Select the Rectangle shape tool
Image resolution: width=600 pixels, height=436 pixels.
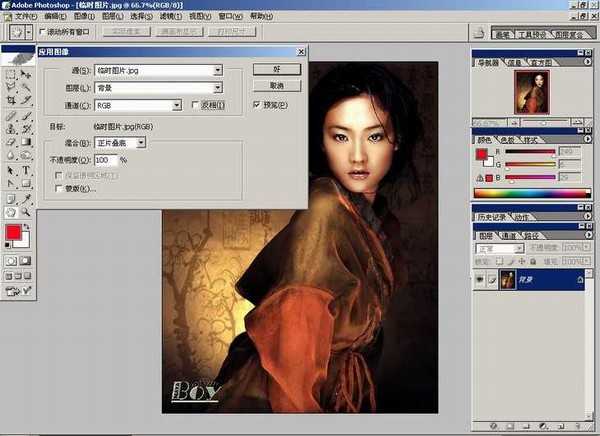(26, 184)
